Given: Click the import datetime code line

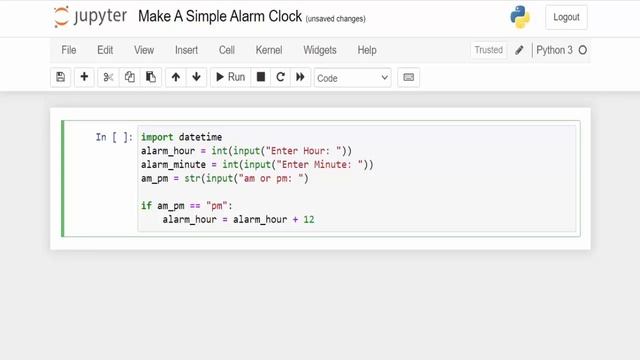Looking at the screenshot, I should 182,137.
